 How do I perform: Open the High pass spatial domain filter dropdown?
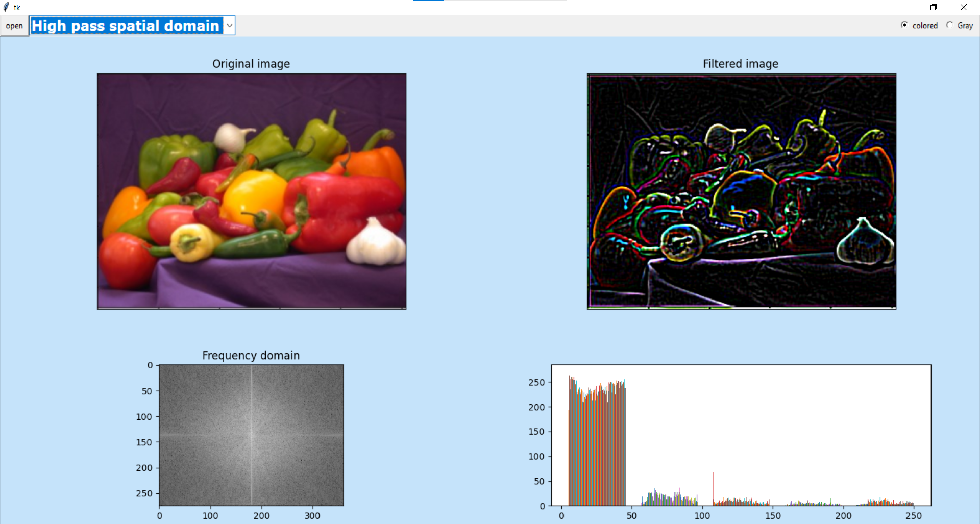230,26
